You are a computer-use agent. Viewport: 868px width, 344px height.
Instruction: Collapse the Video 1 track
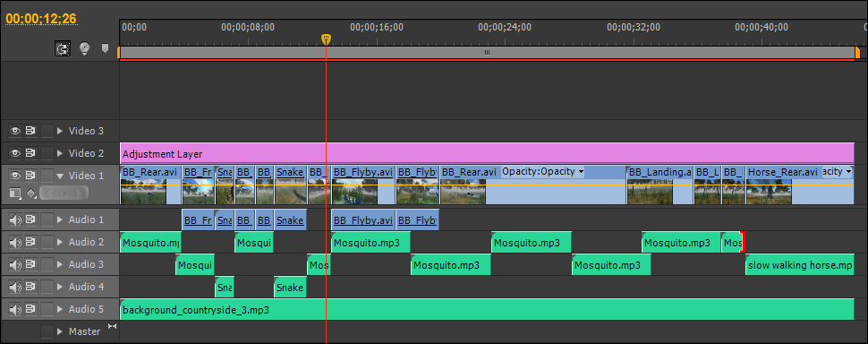60,176
